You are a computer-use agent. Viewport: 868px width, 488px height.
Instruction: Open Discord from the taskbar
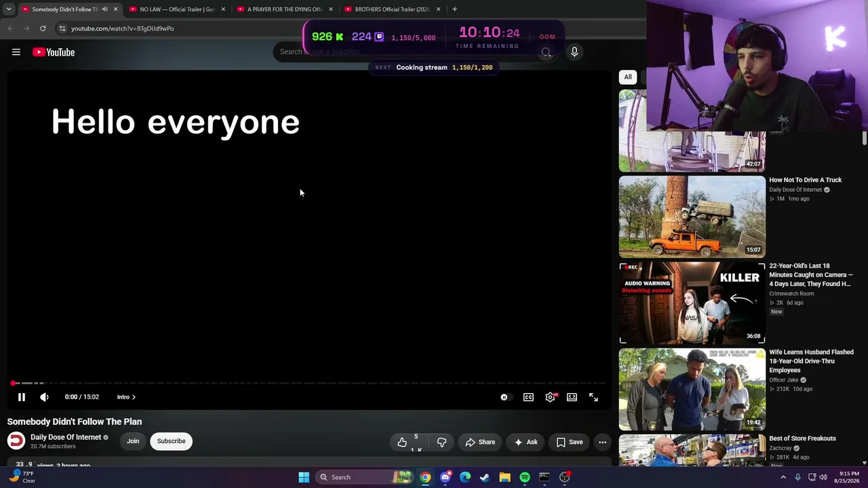click(445, 477)
